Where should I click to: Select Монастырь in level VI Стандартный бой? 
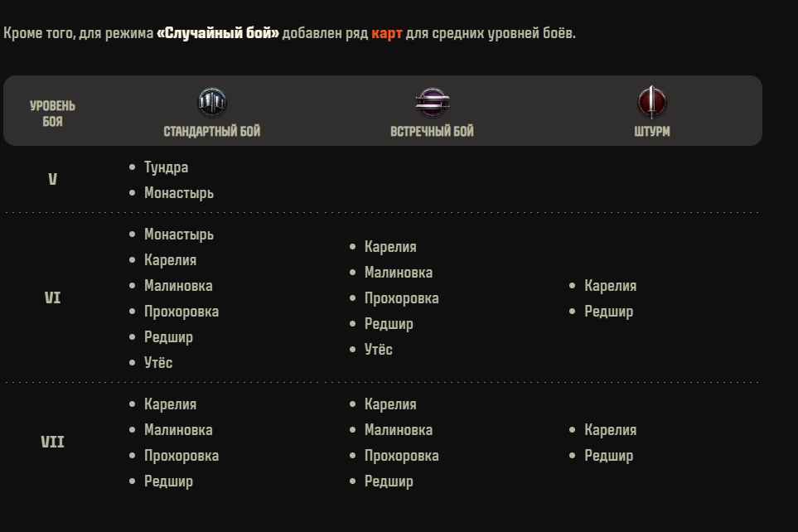tap(179, 235)
